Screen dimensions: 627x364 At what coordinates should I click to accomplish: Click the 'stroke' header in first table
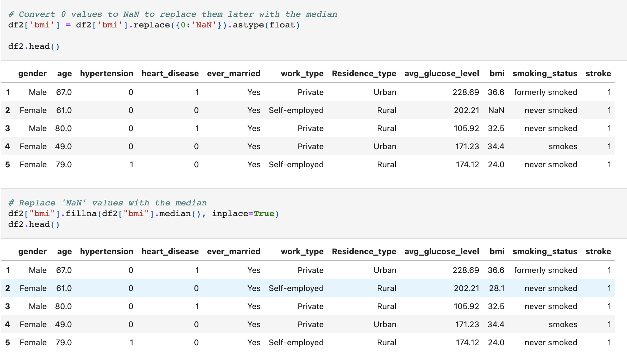[598, 74]
